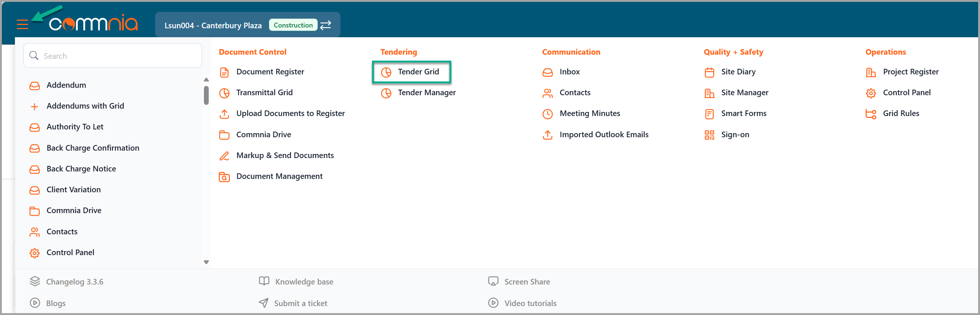Click the Meeting Minutes clock icon

pyautogui.click(x=547, y=114)
